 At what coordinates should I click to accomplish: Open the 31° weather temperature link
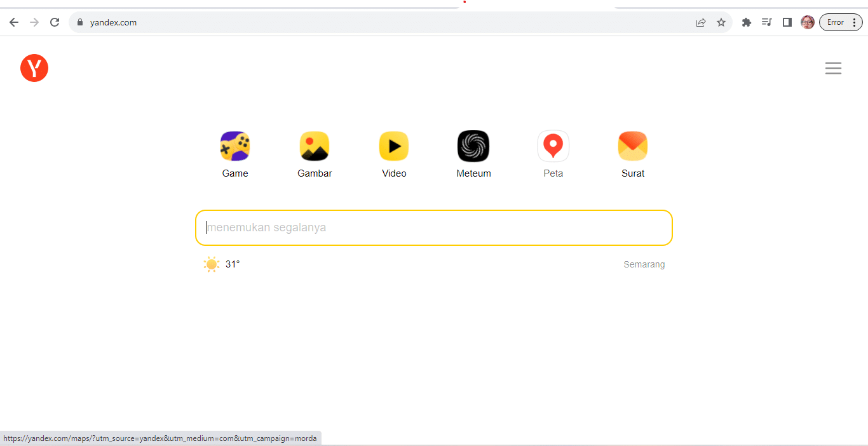click(x=233, y=264)
